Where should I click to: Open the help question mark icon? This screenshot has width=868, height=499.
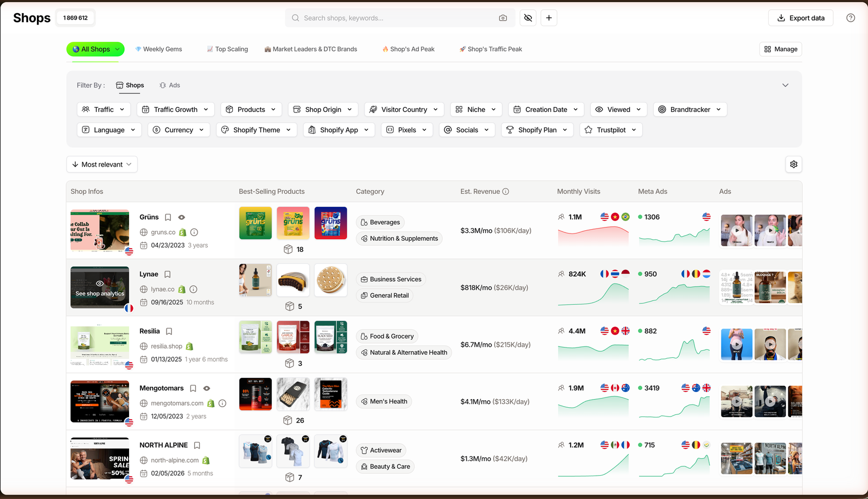click(851, 18)
